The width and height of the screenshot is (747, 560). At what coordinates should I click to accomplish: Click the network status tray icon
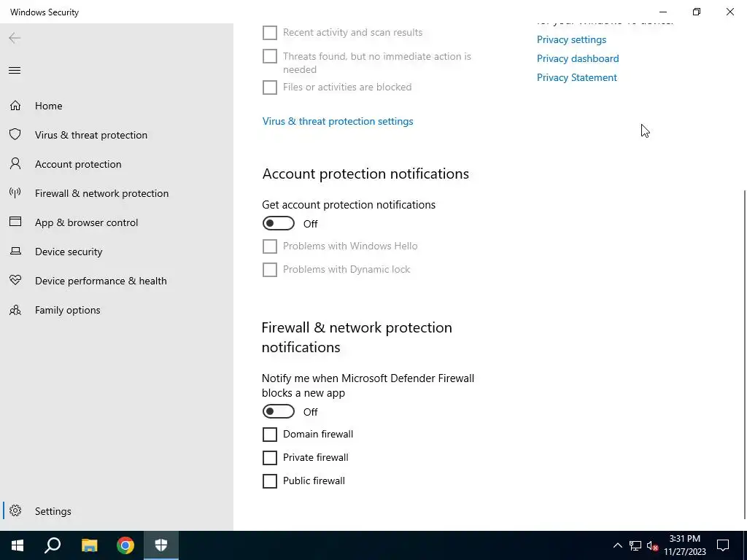(x=635, y=545)
